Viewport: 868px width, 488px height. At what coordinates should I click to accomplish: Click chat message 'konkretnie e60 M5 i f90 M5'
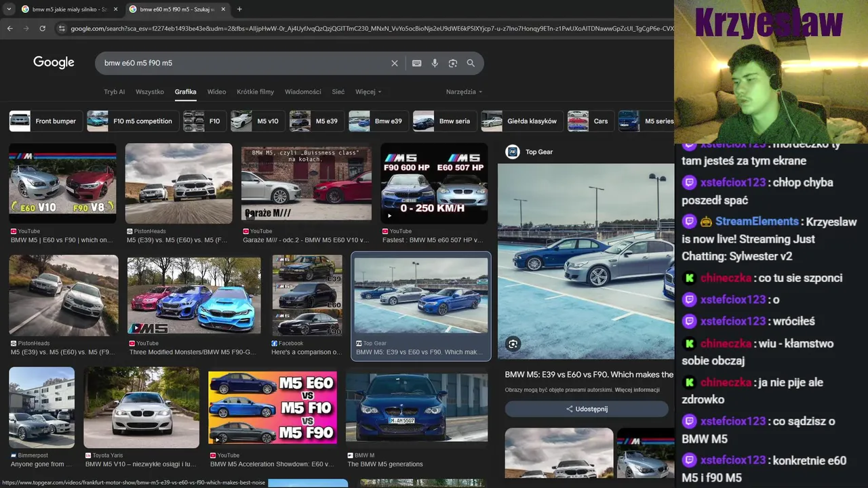[764, 469]
